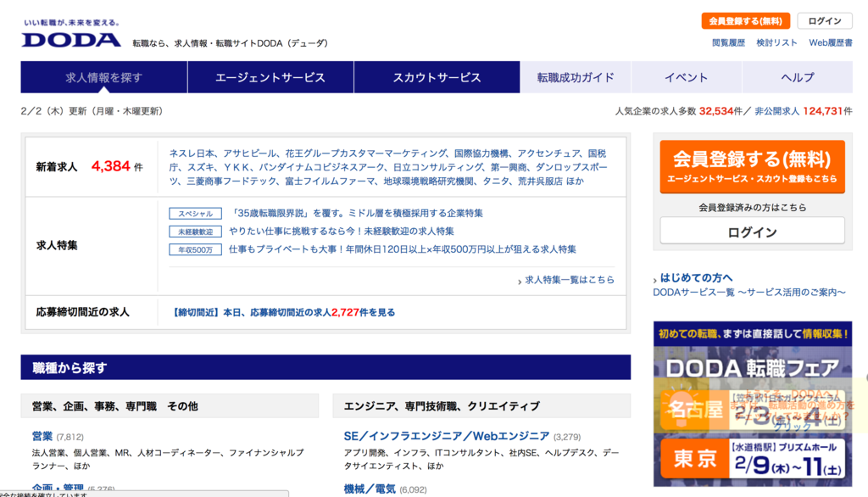Click the 年収500万 tag label
This screenshot has width=868, height=497.
point(196,250)
